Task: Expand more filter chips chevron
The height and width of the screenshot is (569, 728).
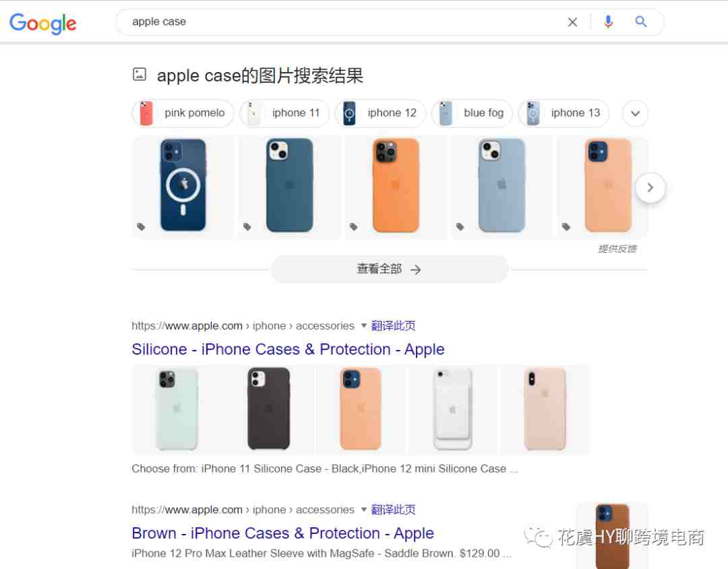Action: point(635,113)
